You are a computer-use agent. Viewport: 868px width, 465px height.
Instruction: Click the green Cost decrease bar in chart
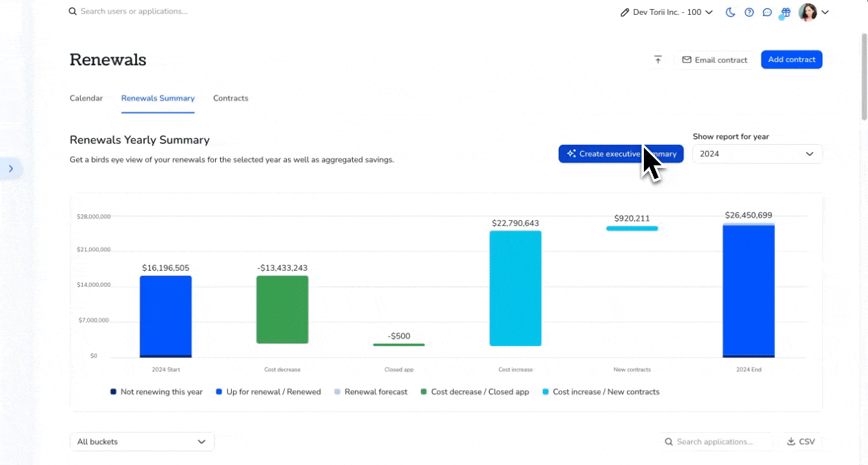point(282,310)
